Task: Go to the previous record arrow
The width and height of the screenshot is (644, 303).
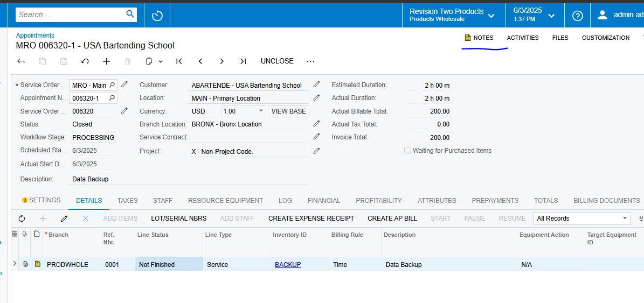Action: (200, 61)
